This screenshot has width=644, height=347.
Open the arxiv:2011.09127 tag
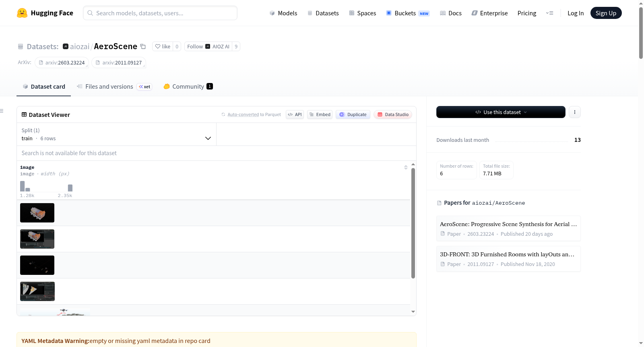[x=119, y=62]
